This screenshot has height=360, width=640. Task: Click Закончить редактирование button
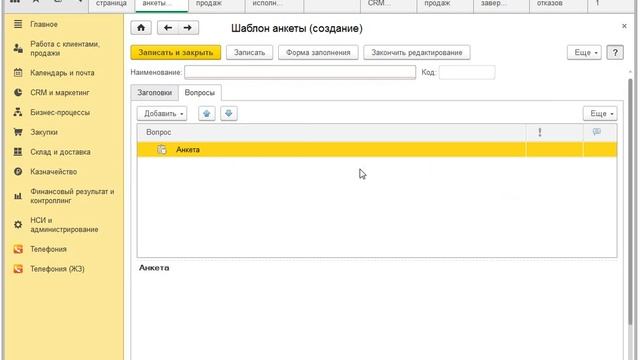coord(417,52)
